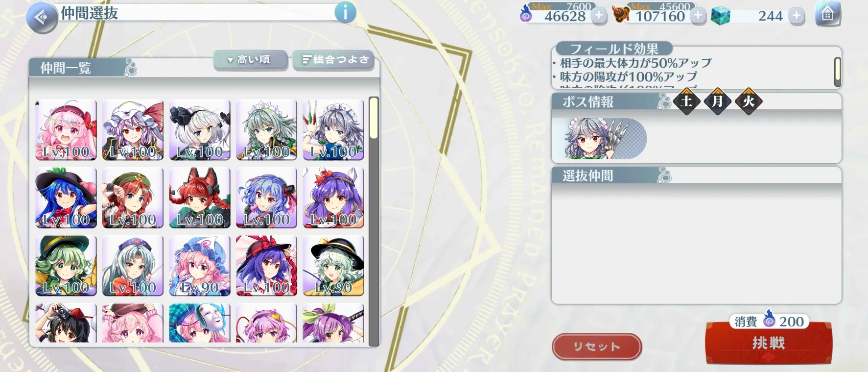Open the 総合つよさ sort criteria dropdown
This screenshot has height=372, width=868.
334,60
